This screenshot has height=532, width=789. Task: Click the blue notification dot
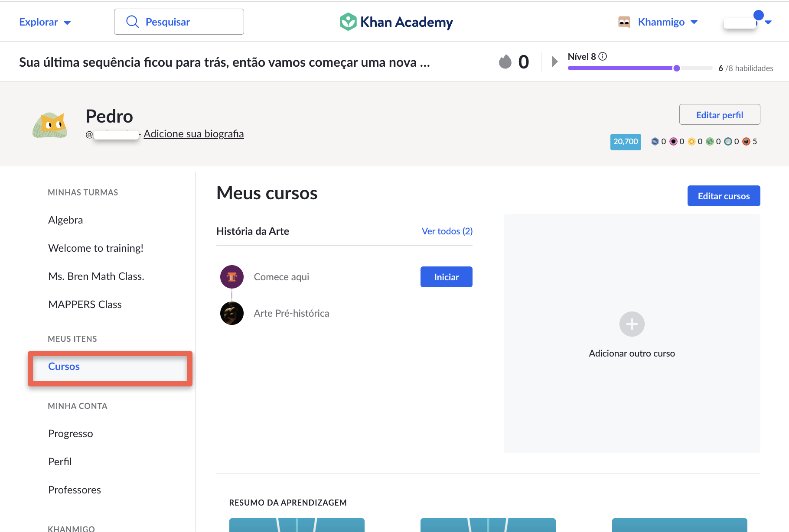point(759,15)
